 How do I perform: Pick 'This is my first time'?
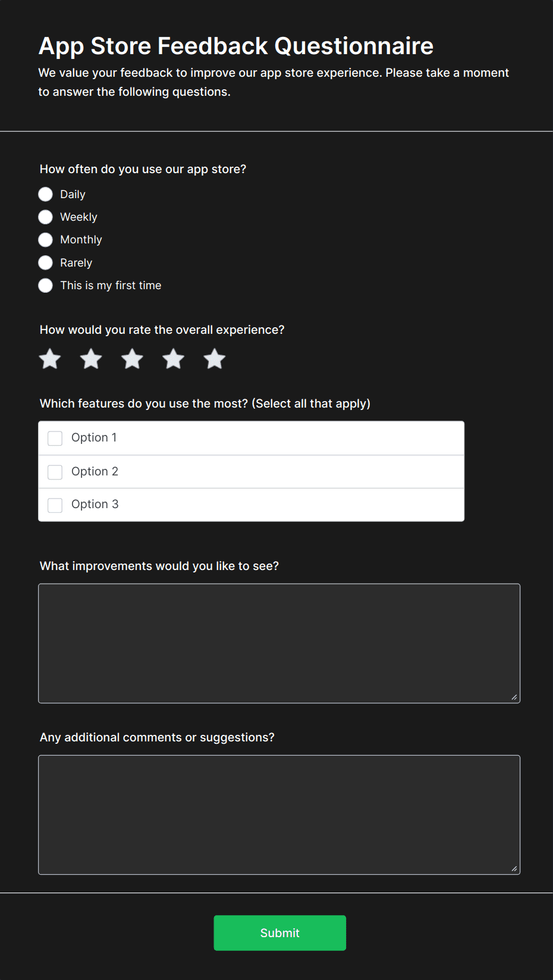click(x=46, y=285)
